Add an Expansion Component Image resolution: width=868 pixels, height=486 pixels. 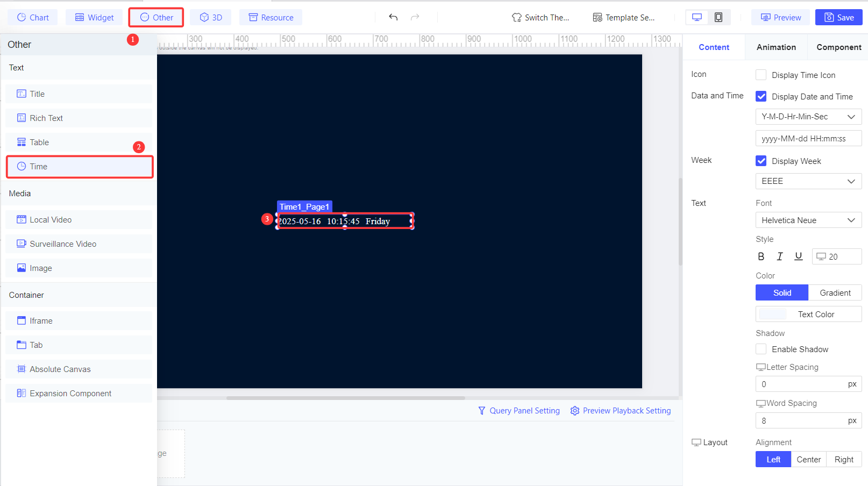(79, 393)
